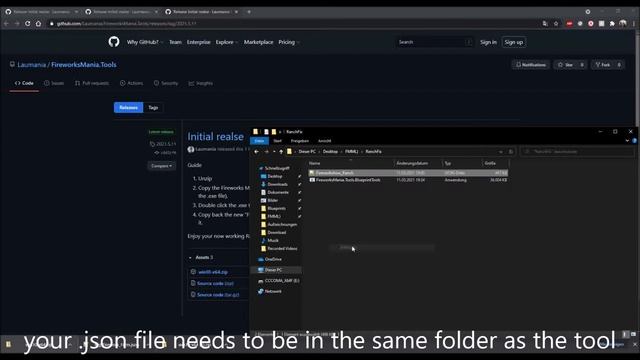Image resolution: width=640 pixels, height=360 pixels.
Task: Switch to the Tags view
Action: [153, 107]
